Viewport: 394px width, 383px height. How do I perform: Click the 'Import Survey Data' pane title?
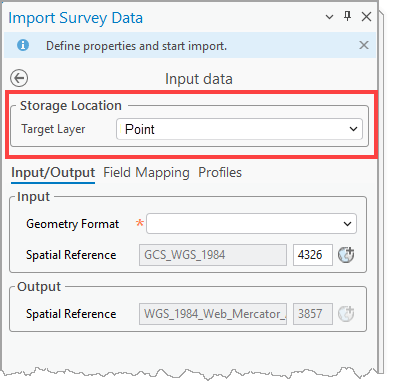click(x=76, y=18)
